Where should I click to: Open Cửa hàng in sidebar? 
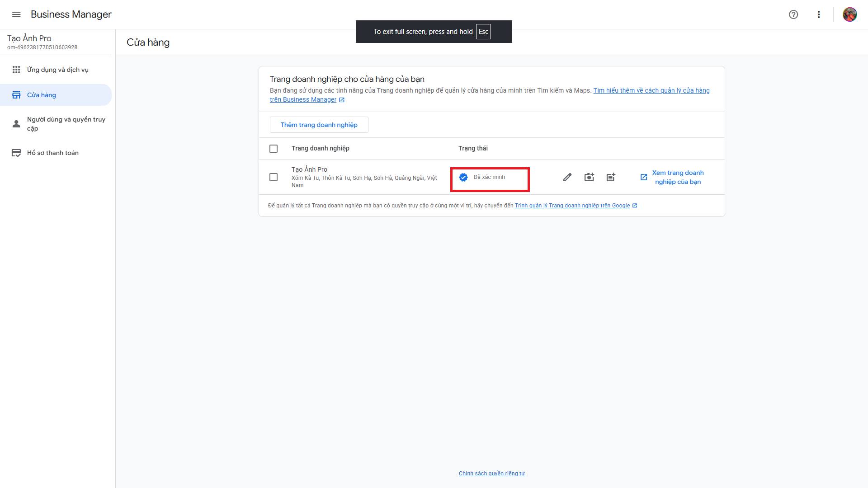[x=42, y=95]
